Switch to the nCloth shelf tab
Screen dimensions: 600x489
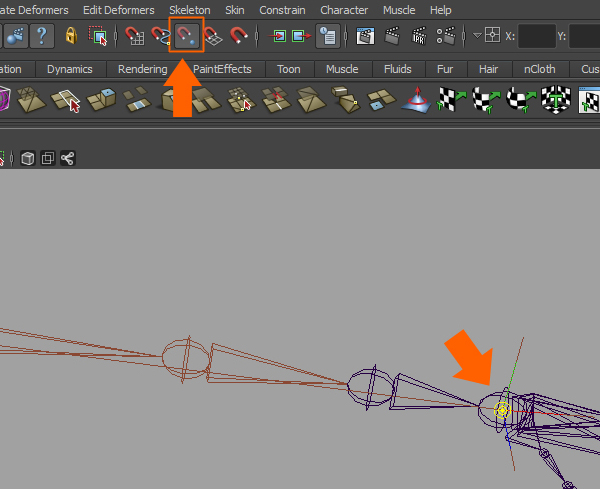540,69
